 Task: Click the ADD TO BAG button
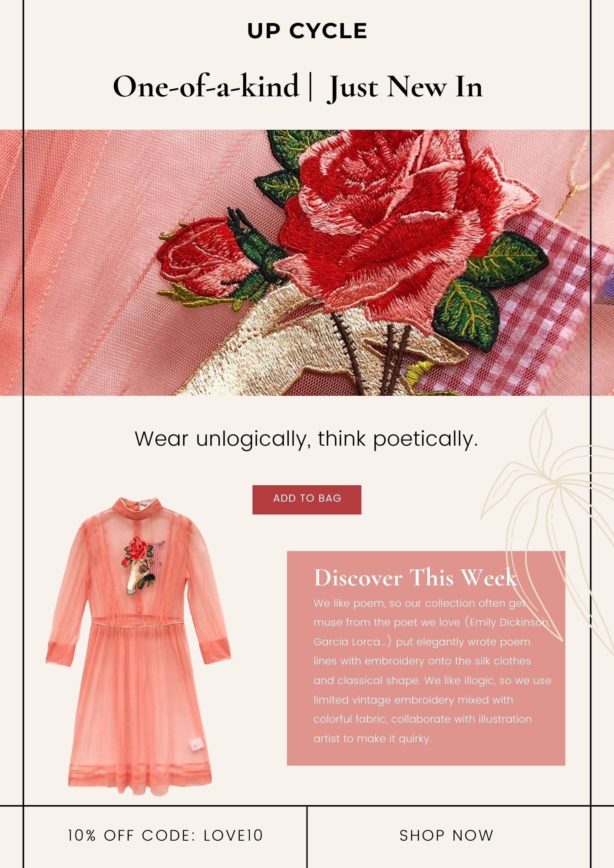point(307,500)
